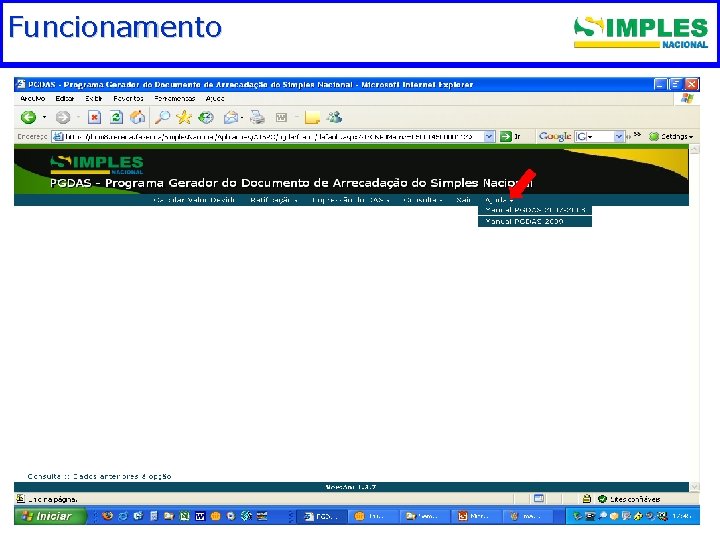Screen dimensions: 720x540
Task: Click the padlock icon in status bar
Action: point(586,499)
